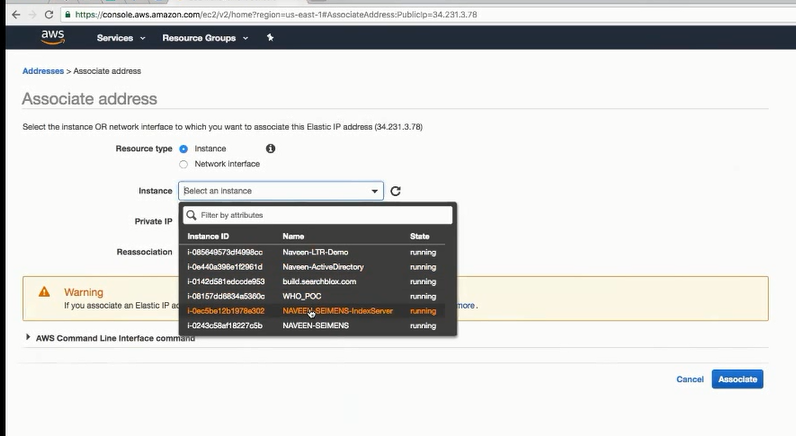Click the Name column header
The image size is (796, 436).
293,237
